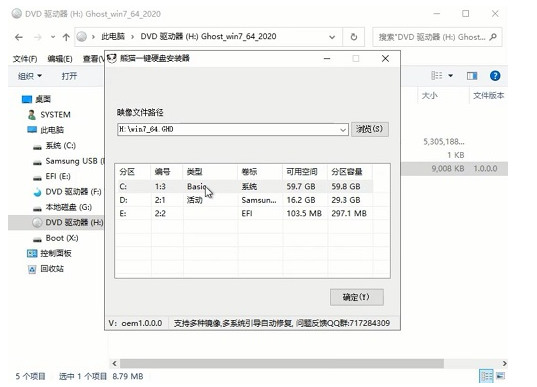Click the 59.7 GB free space cell

[301, 187]
